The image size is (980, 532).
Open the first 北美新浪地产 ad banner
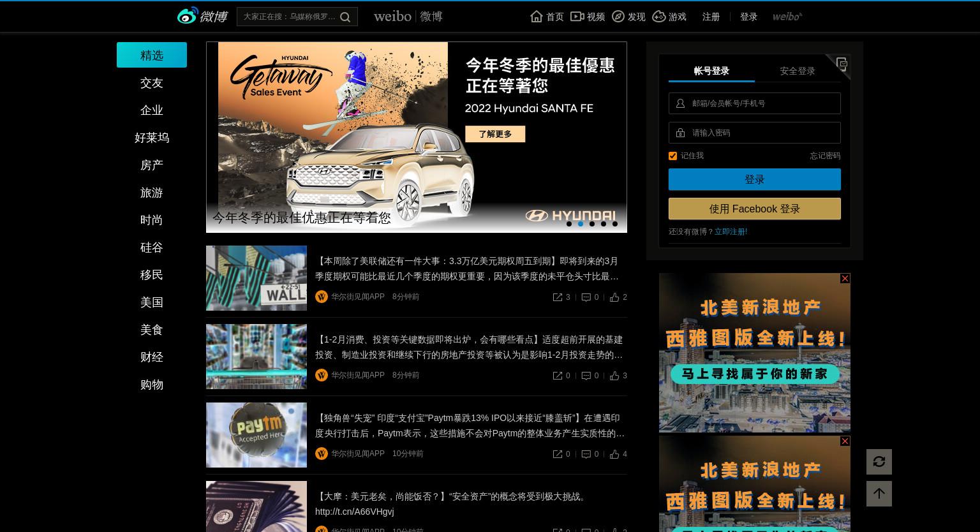click(x=755, y=353)
